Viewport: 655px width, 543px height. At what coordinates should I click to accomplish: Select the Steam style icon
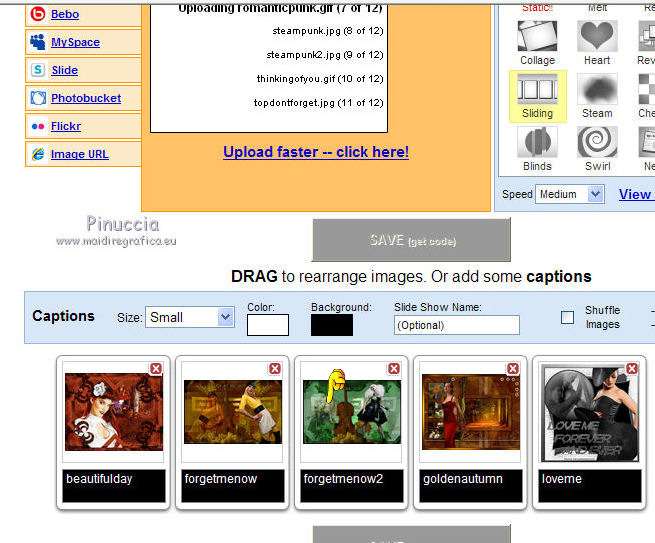coord(597,89)
